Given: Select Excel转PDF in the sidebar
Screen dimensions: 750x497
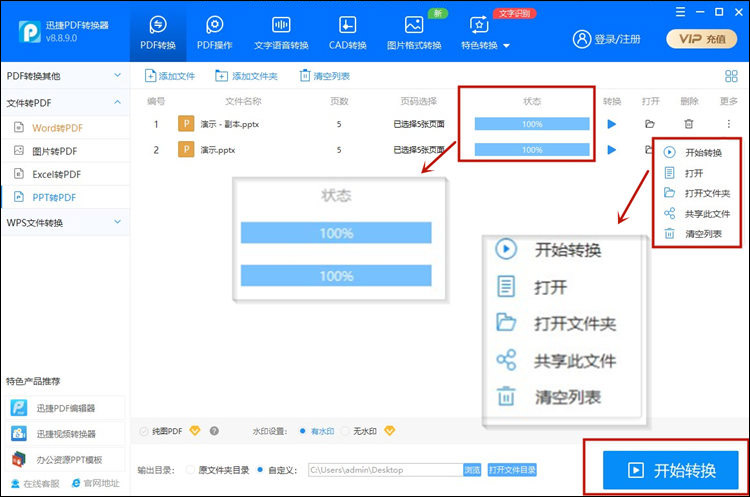Looking at the screenshot, I should pos(65,174).
